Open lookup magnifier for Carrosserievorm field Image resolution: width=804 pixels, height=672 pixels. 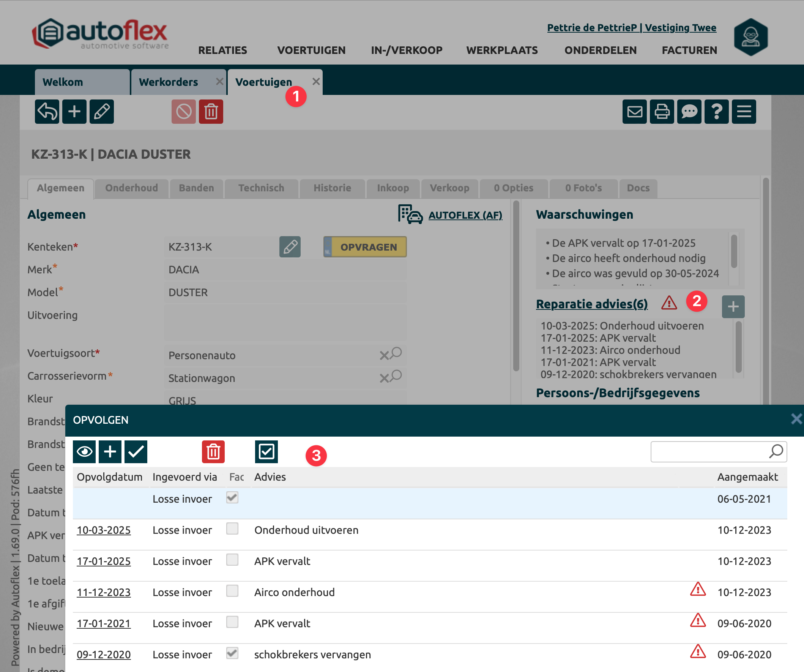click(397, 375)
